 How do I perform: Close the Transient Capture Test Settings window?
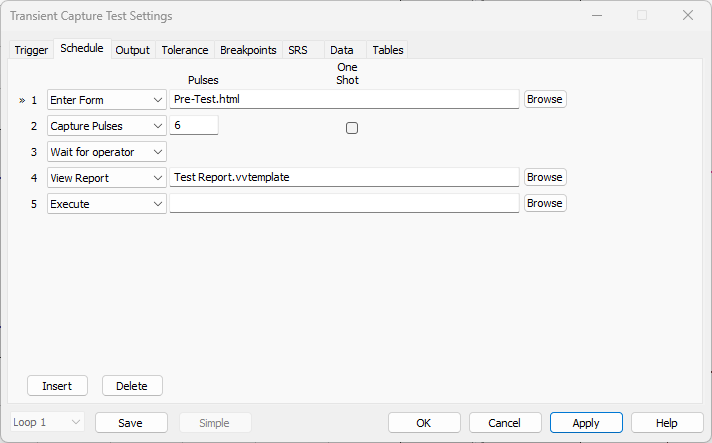(x=687, y=15)
